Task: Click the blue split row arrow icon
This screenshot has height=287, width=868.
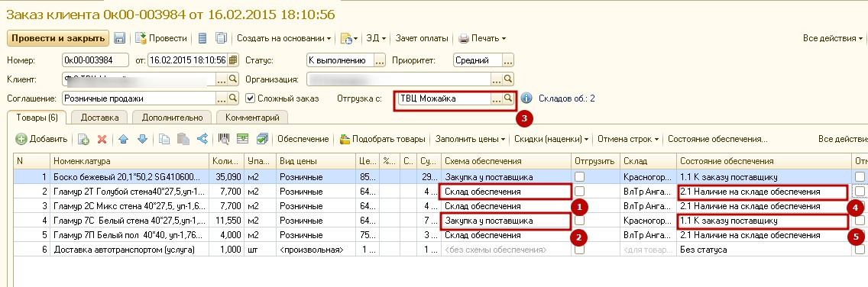Action: point(202,139)
